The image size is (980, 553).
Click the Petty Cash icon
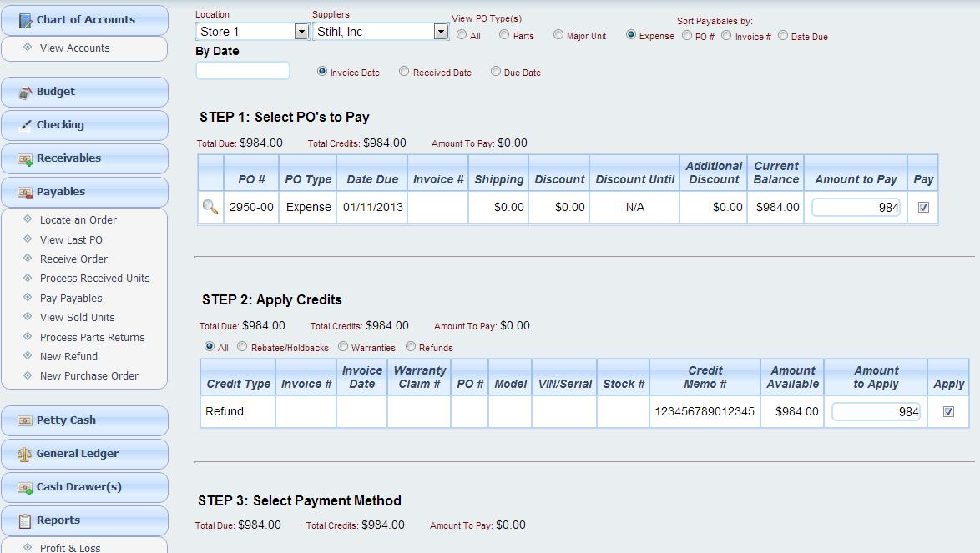(24, 420)
